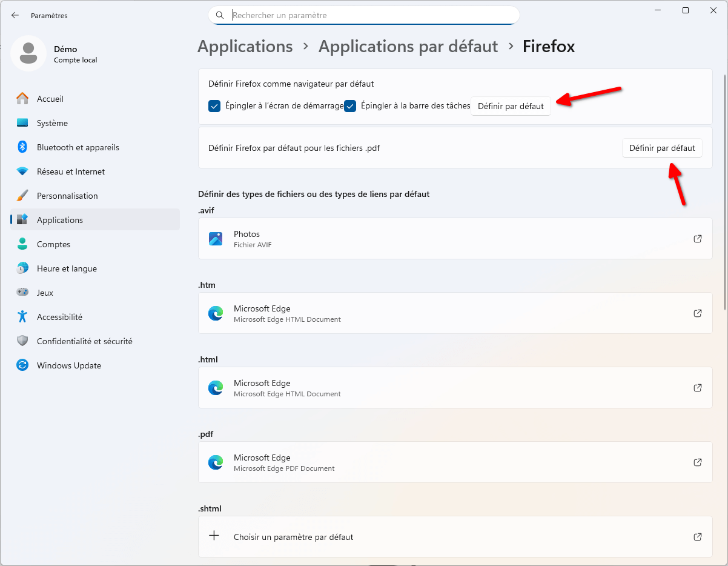This screenshot has width=728, height=566.
Task: Click the Démo account avatar
Action: pyautogui.click(x=28, y=53)
